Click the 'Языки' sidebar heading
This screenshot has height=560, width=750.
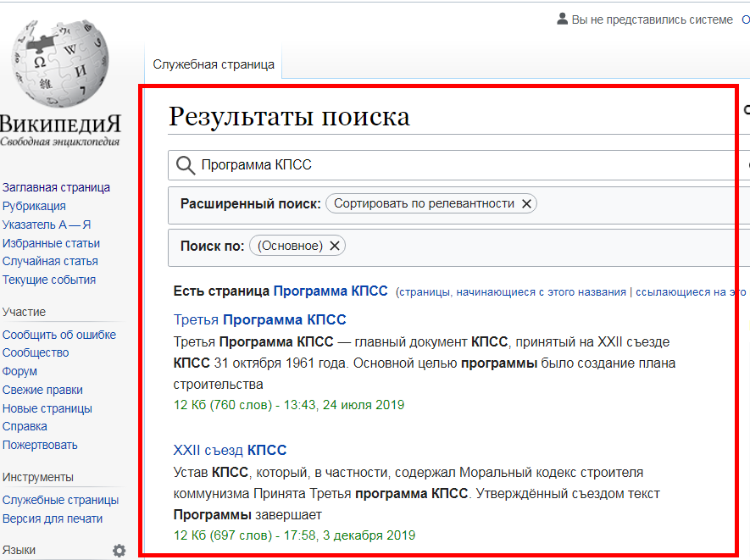point(19,550)
